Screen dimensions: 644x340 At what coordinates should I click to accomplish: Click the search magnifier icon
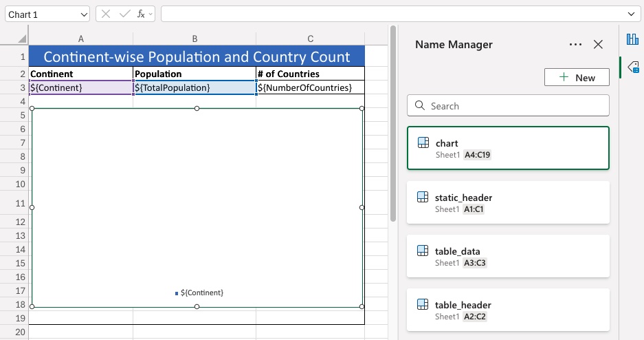tap(420, 106)
